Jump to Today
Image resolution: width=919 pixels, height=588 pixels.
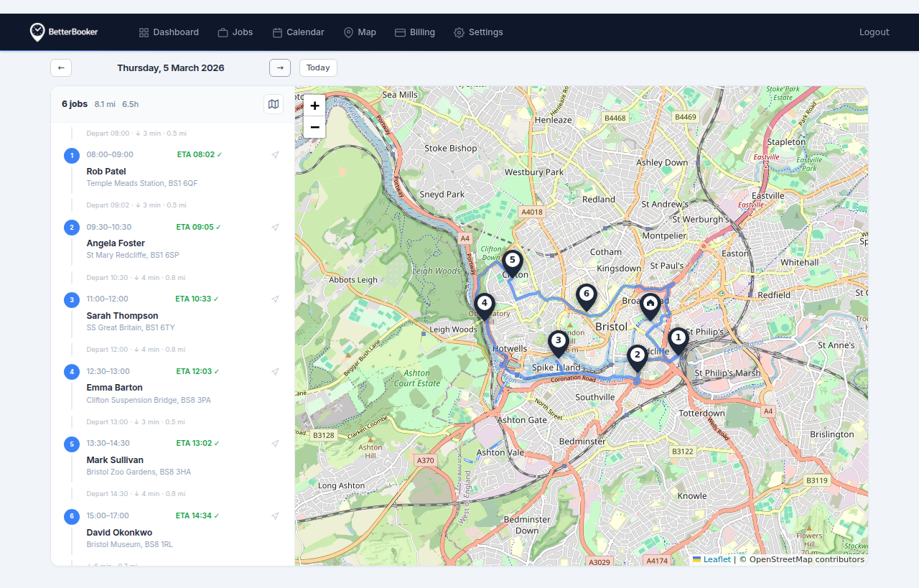click(318, 67)
